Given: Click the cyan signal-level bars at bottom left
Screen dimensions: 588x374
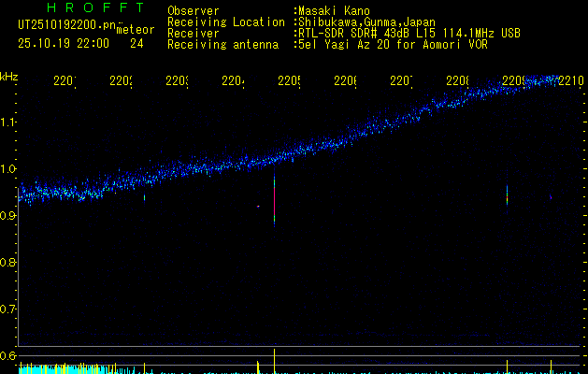Looking at the screenshot, I should tap(56, 368).
